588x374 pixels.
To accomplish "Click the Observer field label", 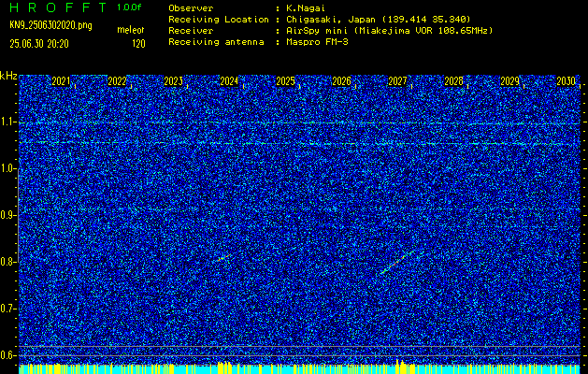I will 191,8.
